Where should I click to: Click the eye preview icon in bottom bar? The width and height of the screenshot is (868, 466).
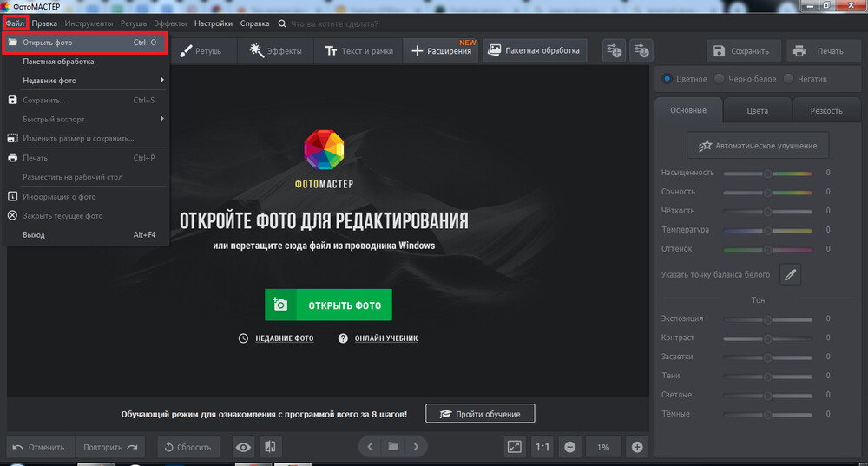(x=244, y=447)
